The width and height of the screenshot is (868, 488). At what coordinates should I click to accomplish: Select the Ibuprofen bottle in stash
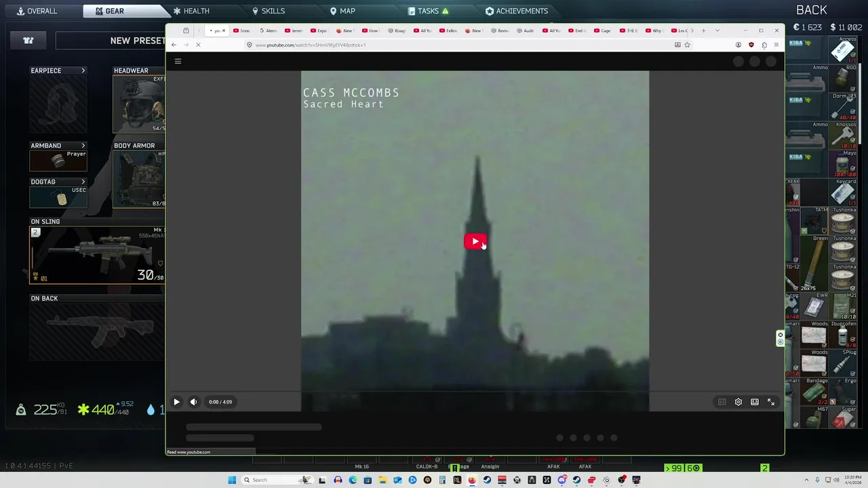pyautogui.click(x=843, y=335)
